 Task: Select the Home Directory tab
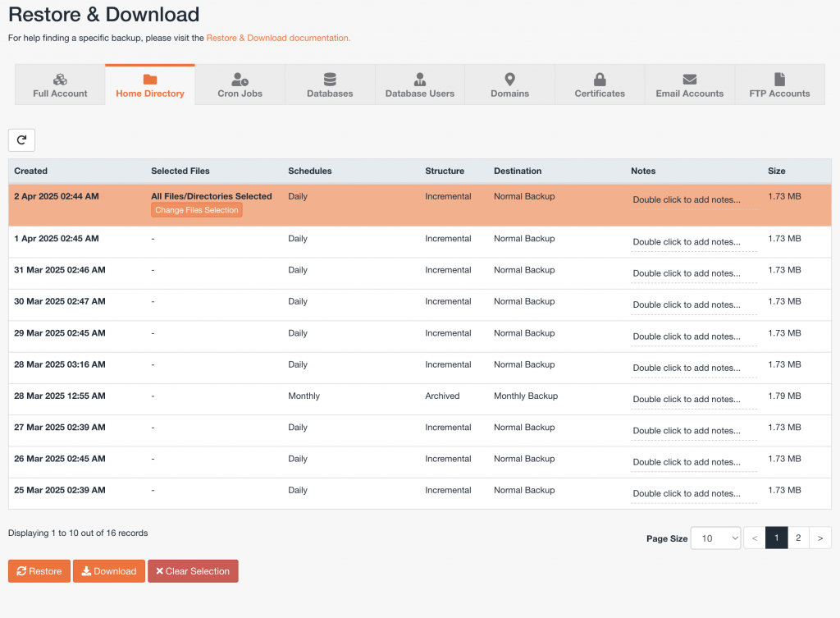point(150,85)
